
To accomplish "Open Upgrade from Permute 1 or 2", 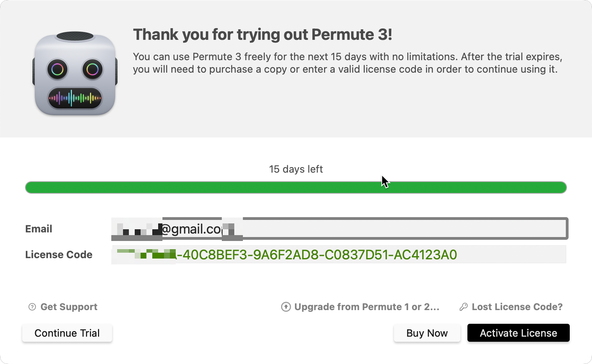I will click(367, 307).
